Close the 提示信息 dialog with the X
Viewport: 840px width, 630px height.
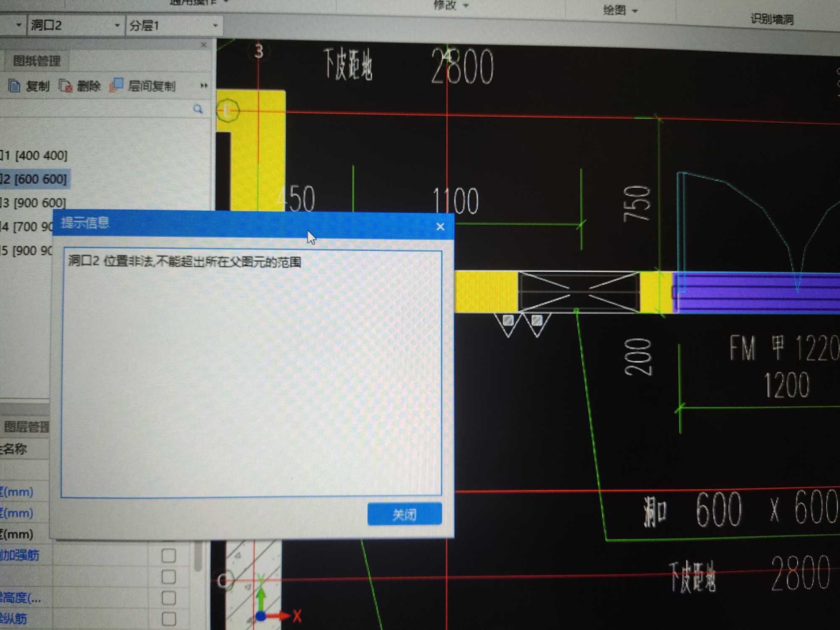440,227
